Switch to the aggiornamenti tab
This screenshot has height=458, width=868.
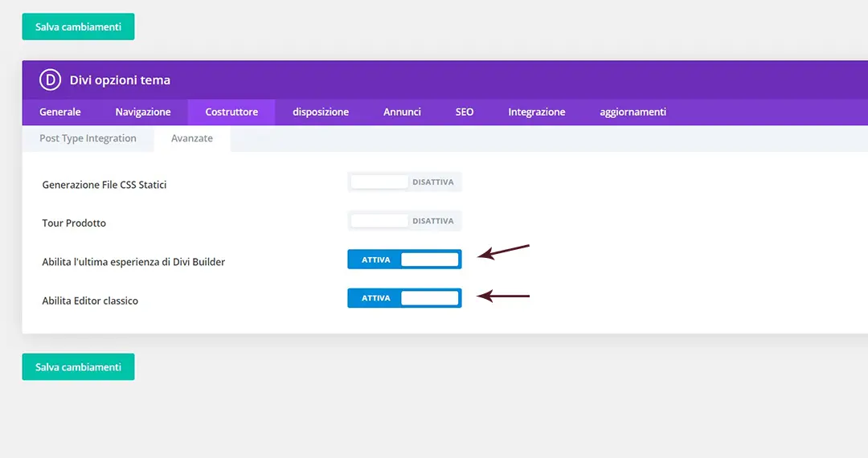[633, 112]
